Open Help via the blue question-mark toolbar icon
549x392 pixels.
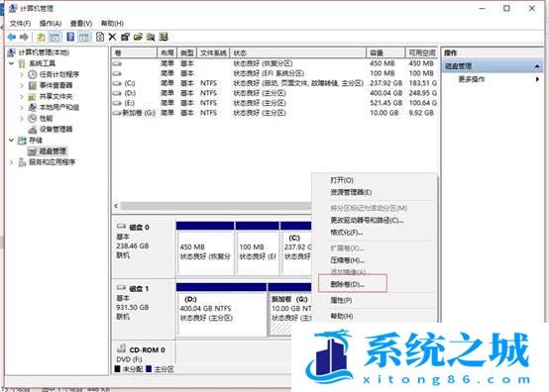tap(70, 37)
